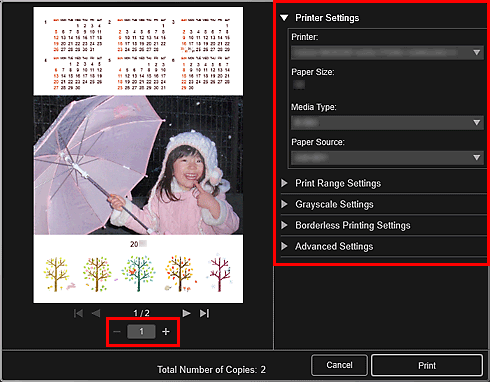Open the Paper Source dropdown

[x=387, y=158]
